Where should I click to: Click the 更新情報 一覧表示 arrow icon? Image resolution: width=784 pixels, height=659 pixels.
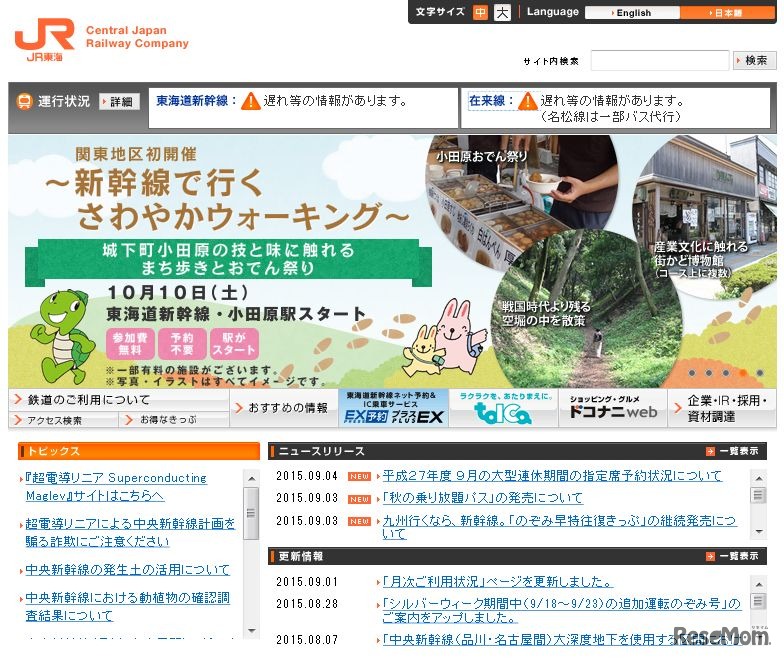(710, 556)
